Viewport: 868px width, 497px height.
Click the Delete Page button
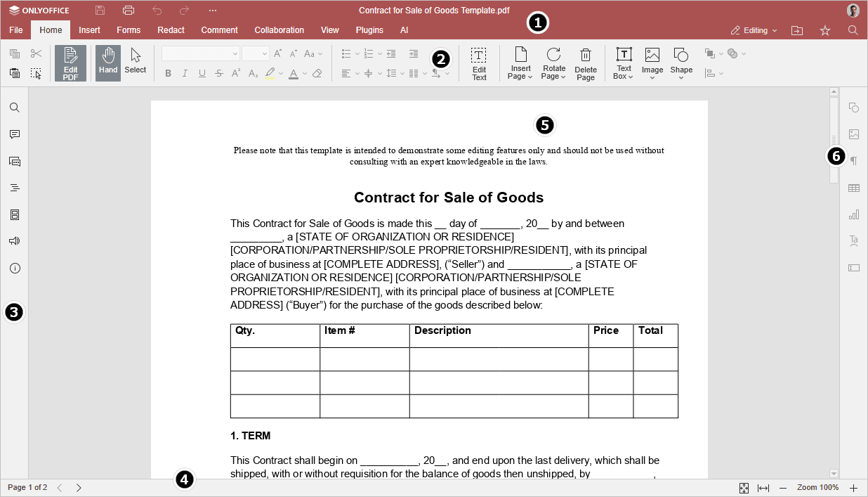point(586,64)
